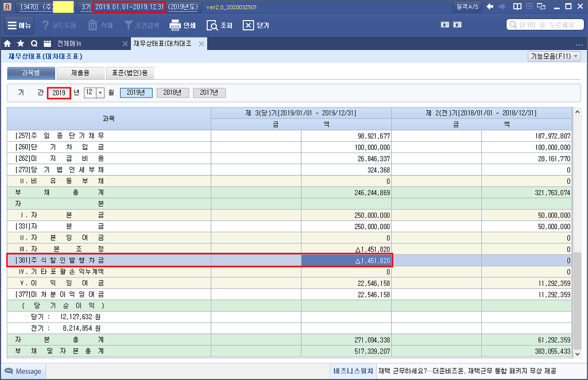Viewport: 588px width, 380px height.
Task: Open the month dropdown showing 12
Action: click(x=100, y=92)
